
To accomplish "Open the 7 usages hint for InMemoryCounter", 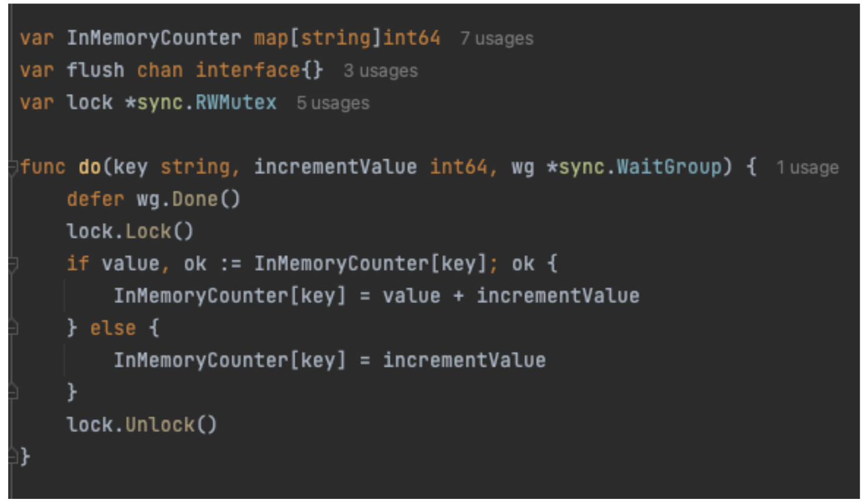I will click(497, 39).
